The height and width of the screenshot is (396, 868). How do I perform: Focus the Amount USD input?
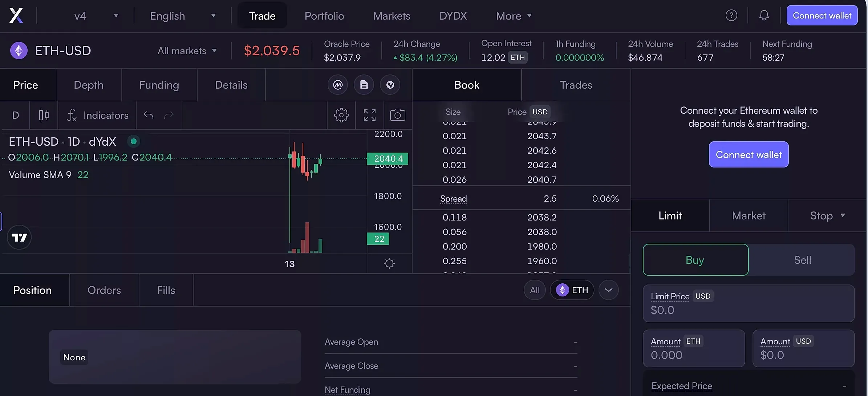(803, 348)
